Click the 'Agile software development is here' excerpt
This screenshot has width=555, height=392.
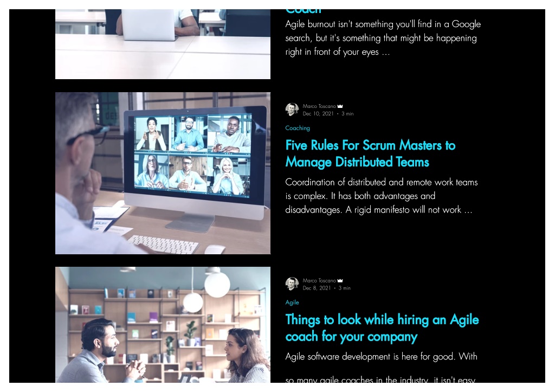pos(381,368)
